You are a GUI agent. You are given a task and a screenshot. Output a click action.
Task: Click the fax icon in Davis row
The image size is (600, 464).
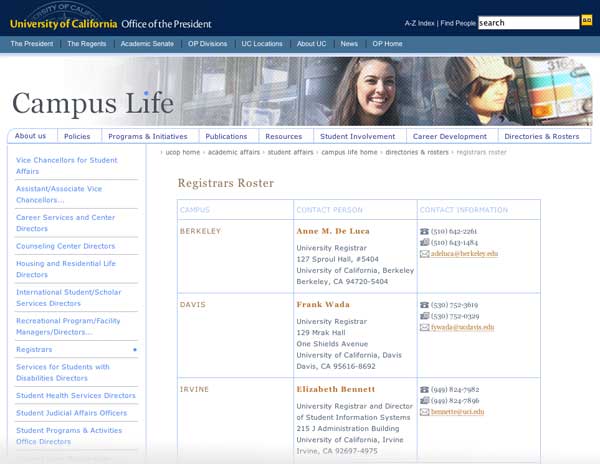(x=424, y=316)
